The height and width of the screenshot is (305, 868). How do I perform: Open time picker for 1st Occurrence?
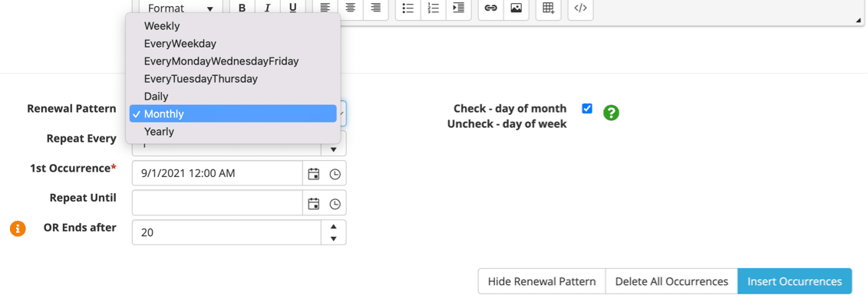[335, 174]
